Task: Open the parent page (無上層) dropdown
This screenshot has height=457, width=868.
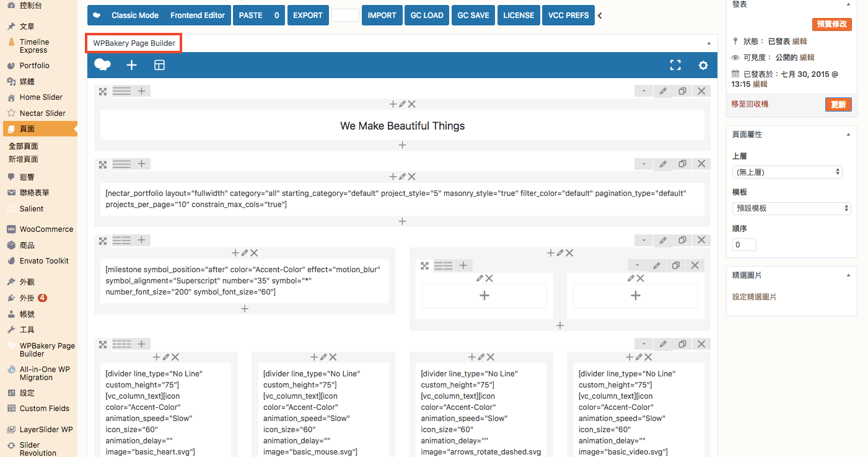Action: pos(787,172)
